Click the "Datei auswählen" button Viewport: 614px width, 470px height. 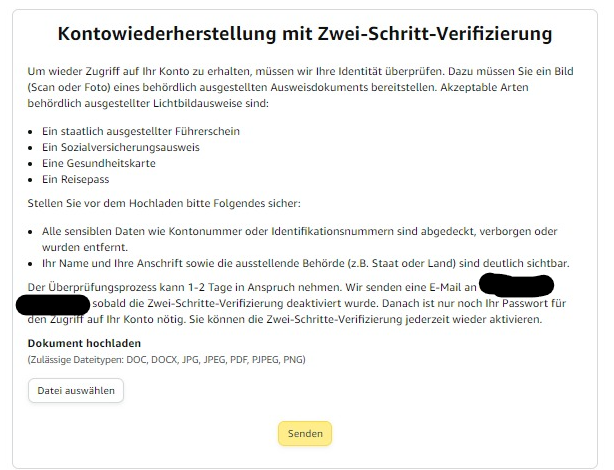click(x=76, y=390)
